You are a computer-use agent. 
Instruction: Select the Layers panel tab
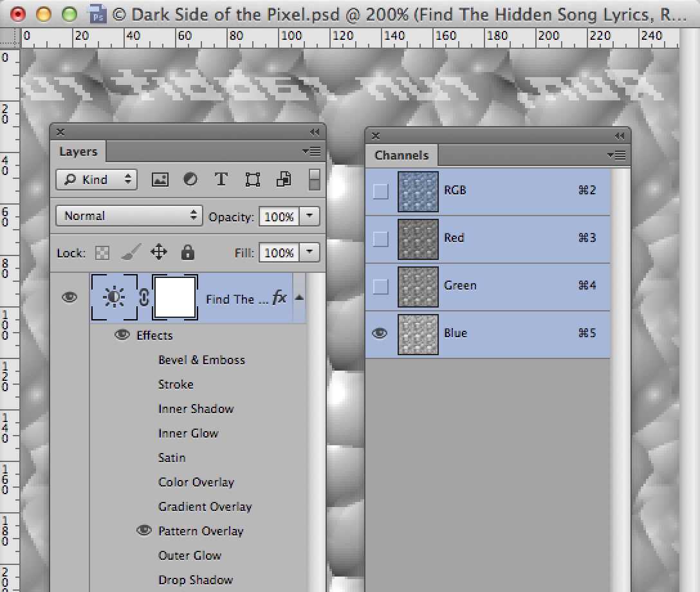tap(78, 152)
